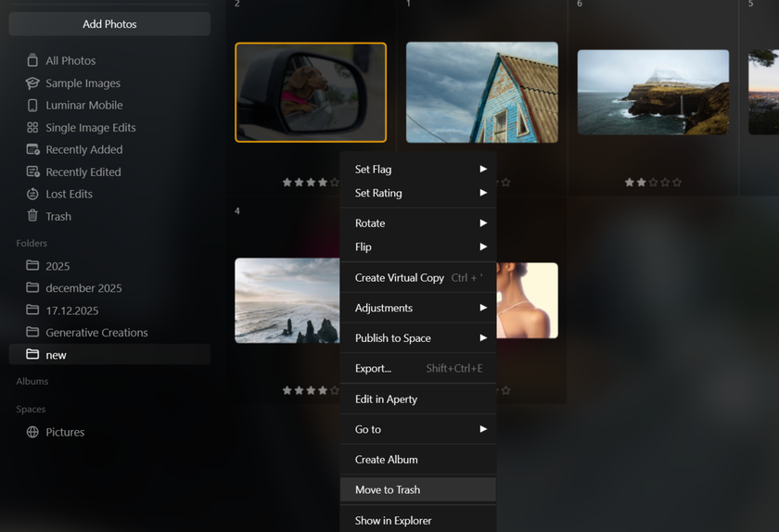Set first star on dog mirror photo
Viewport: 779px width, 532px height.
click(287, 183)
